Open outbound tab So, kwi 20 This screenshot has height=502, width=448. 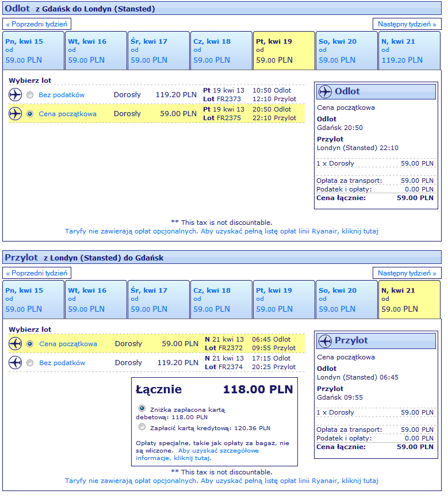(347, 51)
